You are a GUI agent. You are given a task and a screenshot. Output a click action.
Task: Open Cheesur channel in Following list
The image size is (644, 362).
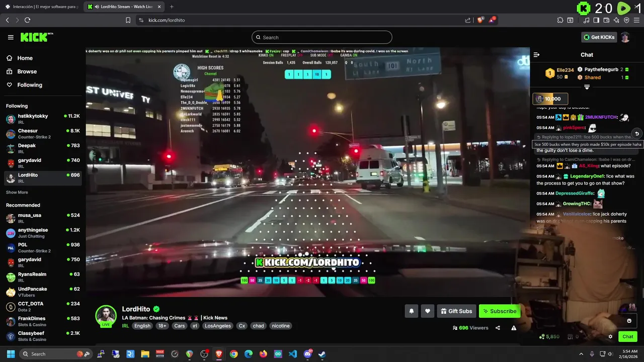tap(43, 133)
